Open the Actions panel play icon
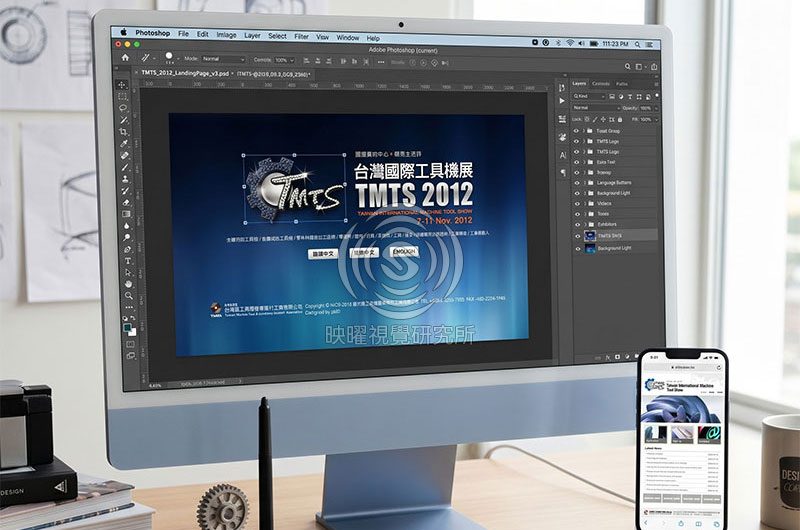Viewport: 800px width, 530px height. click(562, 101)
